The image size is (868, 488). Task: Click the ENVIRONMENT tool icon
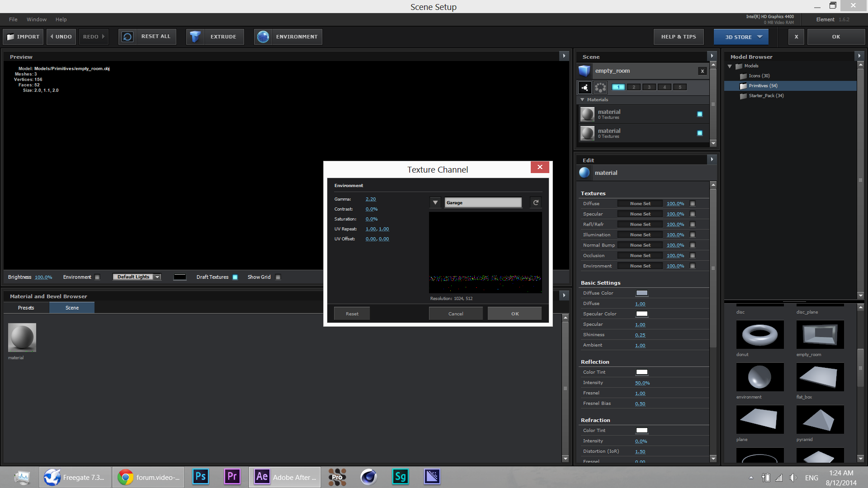[263, 36]
